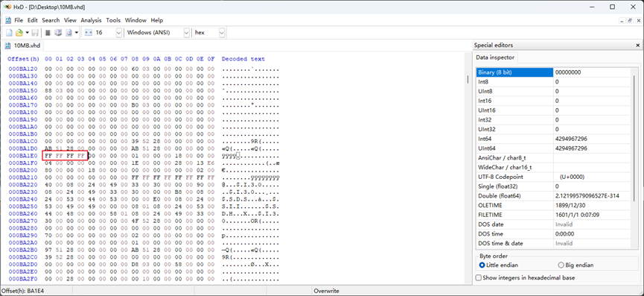Click offset row 000BA220
The image size is (644, 296).
[x=23, y=185]
